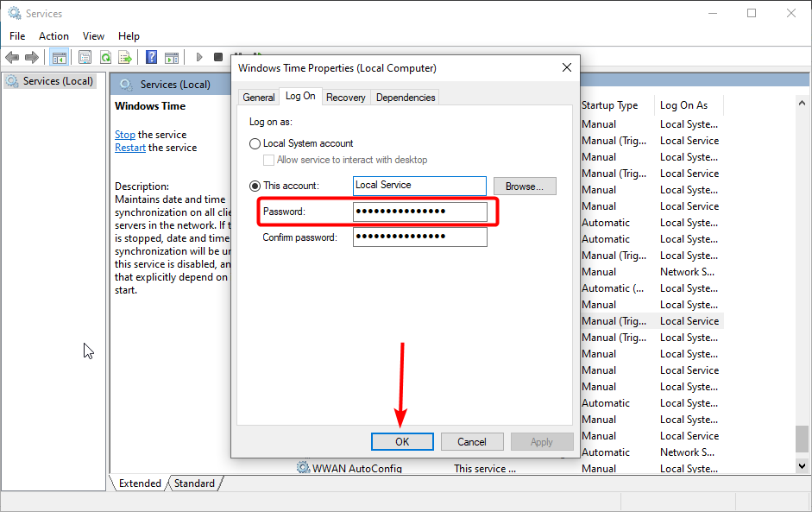Open the Action menu
Image resolution: width=812 pixels, height=512 pixels.
click(54, 35)
